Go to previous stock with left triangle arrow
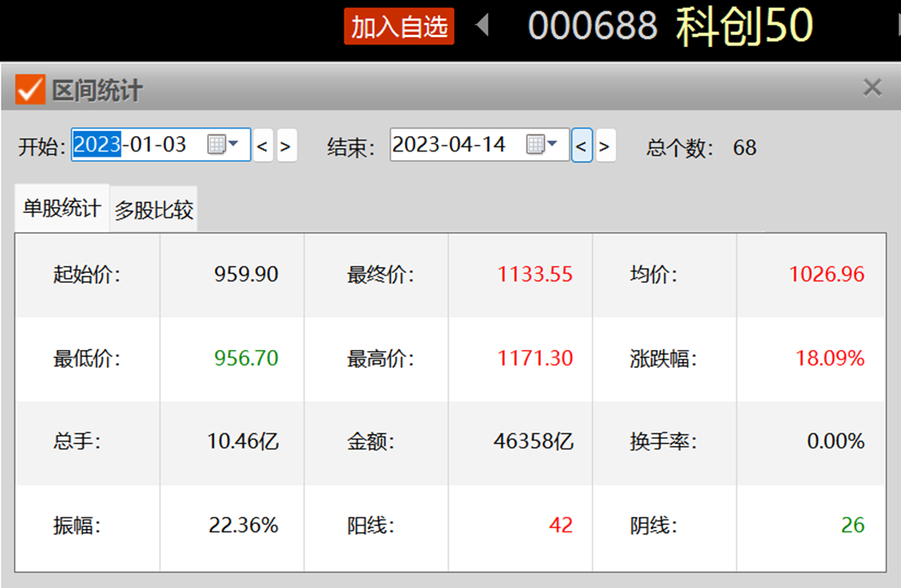Image resolution: width=901 pixels, height=588 pixels. pos(483,26)
